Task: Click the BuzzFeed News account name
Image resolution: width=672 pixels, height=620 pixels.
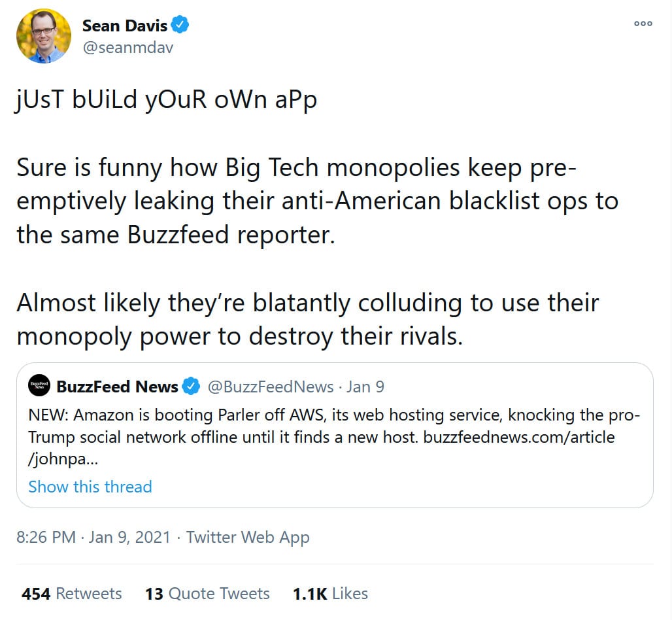Action: 118,387
